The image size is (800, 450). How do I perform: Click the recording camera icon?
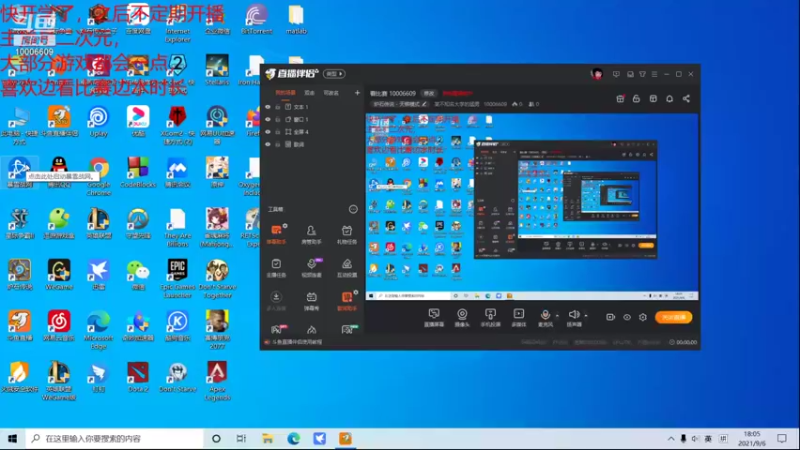[610, 317]
